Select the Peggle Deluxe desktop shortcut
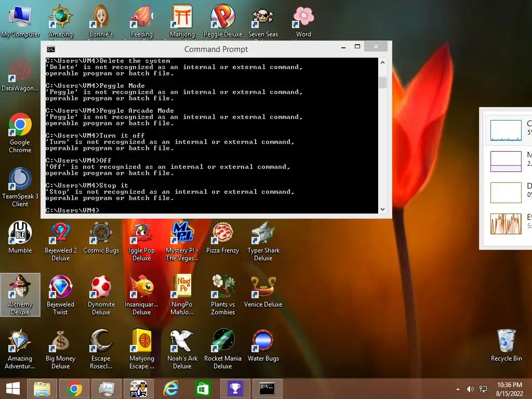This screenshot has width=532, height=399. tap(222, 21)
